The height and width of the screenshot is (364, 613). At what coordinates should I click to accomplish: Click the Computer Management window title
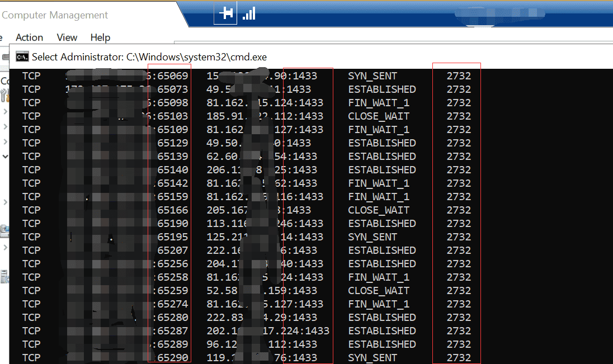pyautogui.click(x=55, y=15)
